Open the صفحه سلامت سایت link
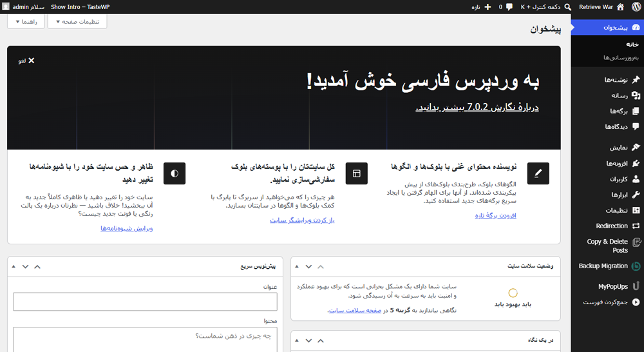 (355, 311)
